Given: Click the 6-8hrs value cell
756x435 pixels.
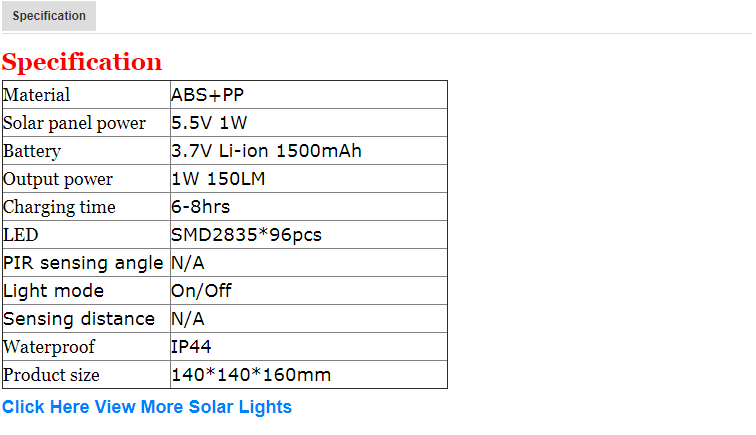Looking at the screenshot, I should 201,207.
